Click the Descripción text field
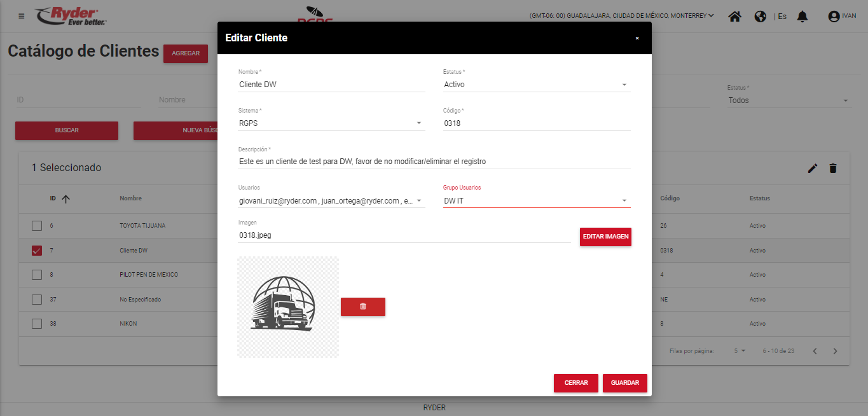868x416 pixels. coord(434,162)
